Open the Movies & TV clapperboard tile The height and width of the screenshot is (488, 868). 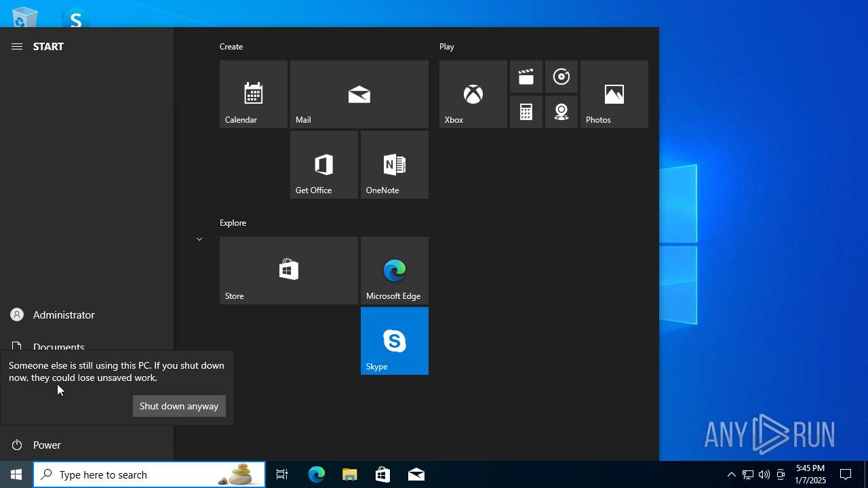[x=526, y=77]
